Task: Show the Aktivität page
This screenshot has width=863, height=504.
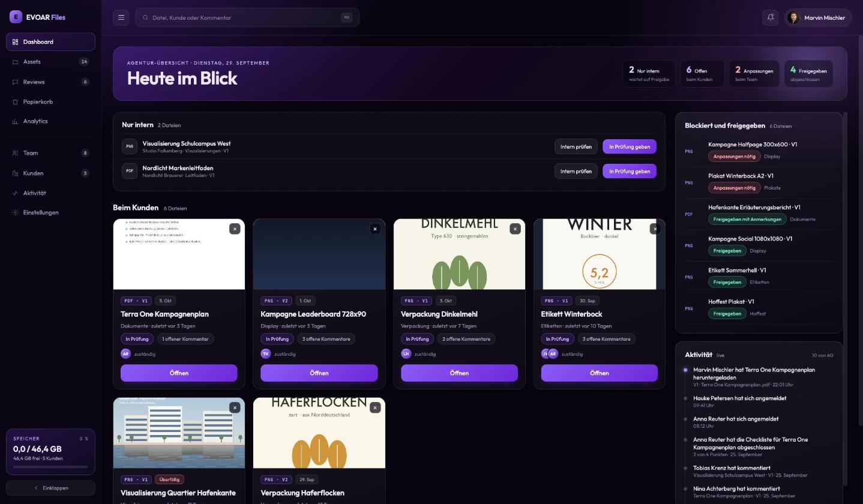Action: tap(51, 193)
